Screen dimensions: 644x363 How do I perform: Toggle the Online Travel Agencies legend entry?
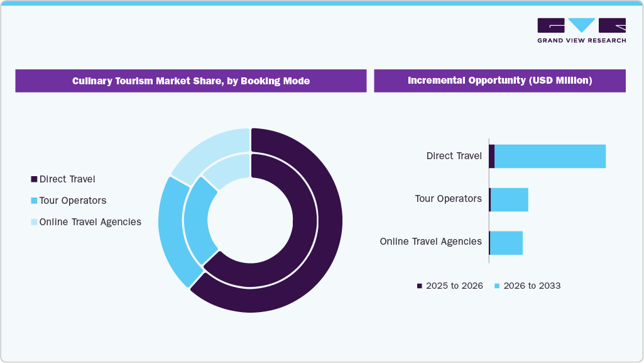(90, 221)
